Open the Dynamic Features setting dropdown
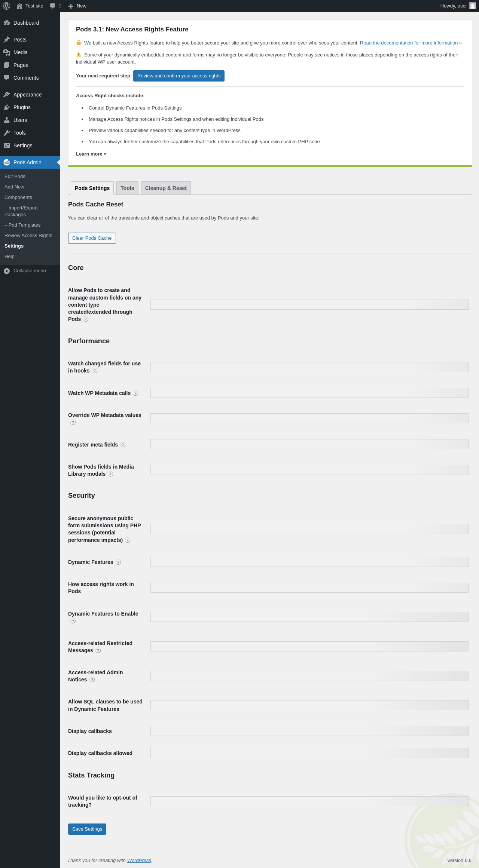The height and width of the screenshot is (868, 479). [x=309, y=562]
